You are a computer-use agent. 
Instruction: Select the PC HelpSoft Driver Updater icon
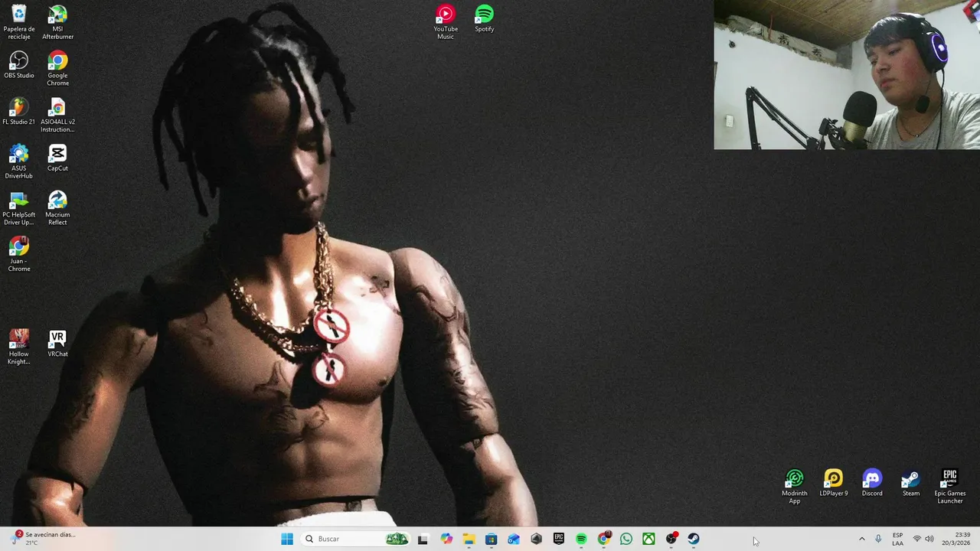(x=19, y=209)
